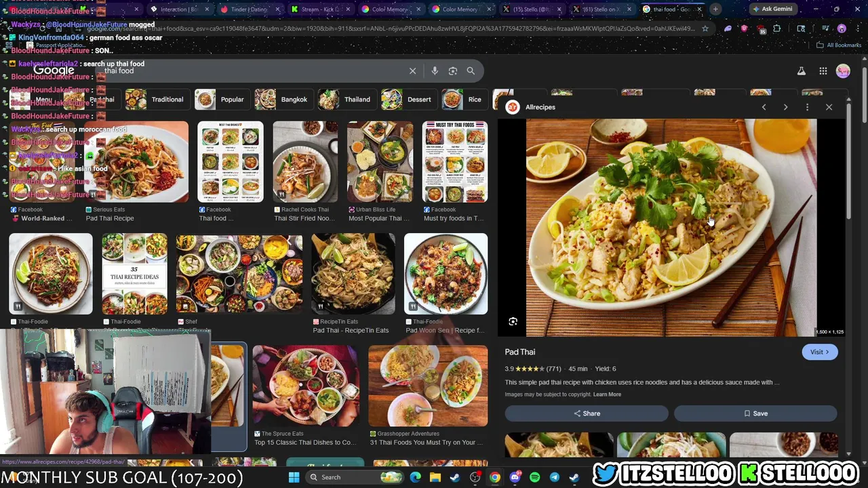
Task: Select Rachel Cooks Thai stir fried noodles image
Action: (305, 162)
